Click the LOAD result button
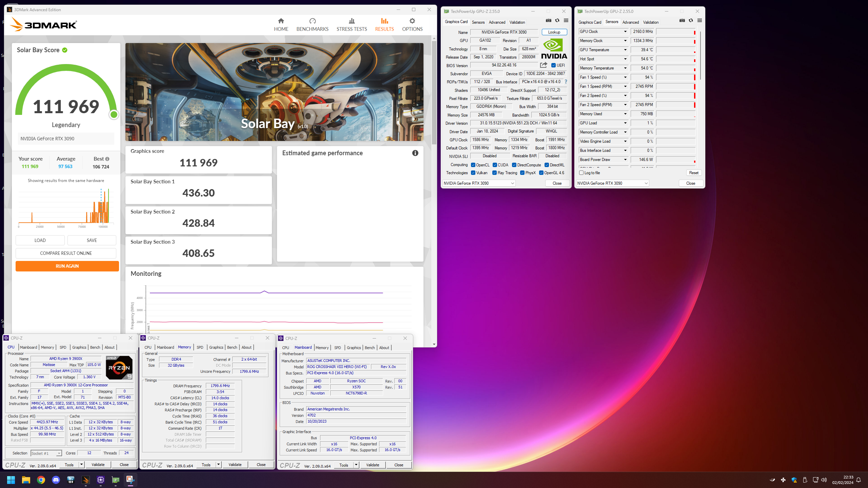The height and width of the screenshot is (488, 868). click(x=40, y=240)
